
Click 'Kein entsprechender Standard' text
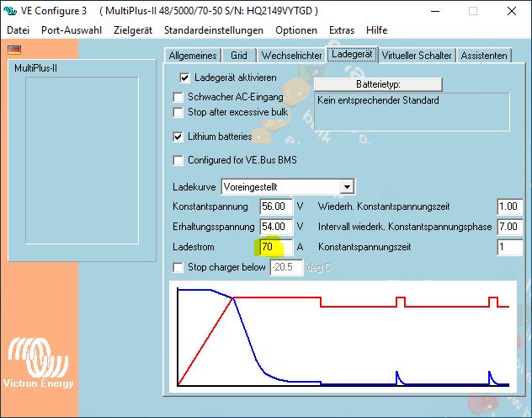pyautogui.click(x=378, y=100)
